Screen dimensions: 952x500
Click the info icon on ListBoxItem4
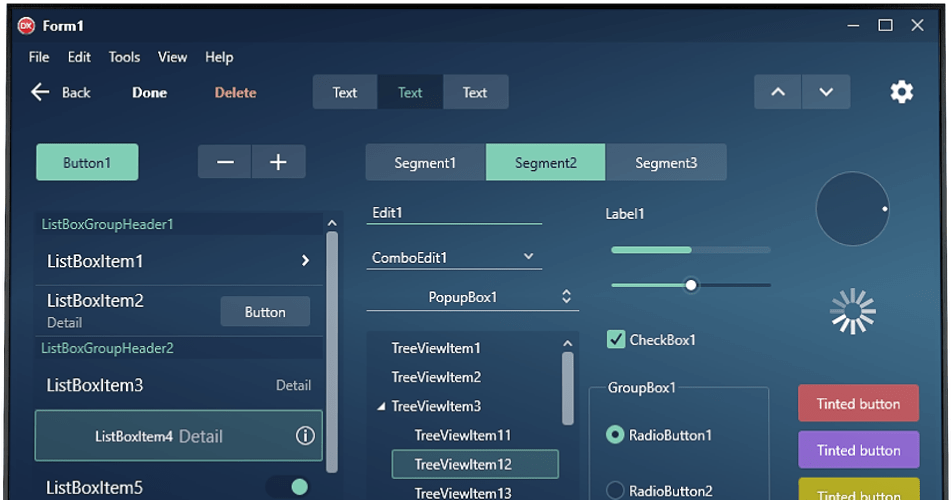pyautogui.click(x=305, y=436)
